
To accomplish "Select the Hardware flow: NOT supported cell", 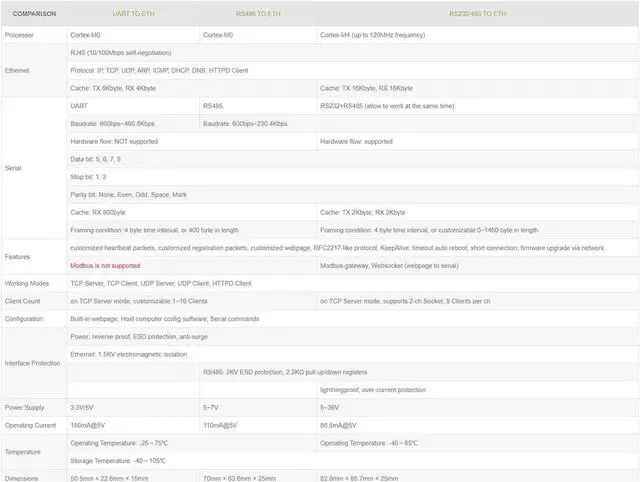I will point(192,142).
